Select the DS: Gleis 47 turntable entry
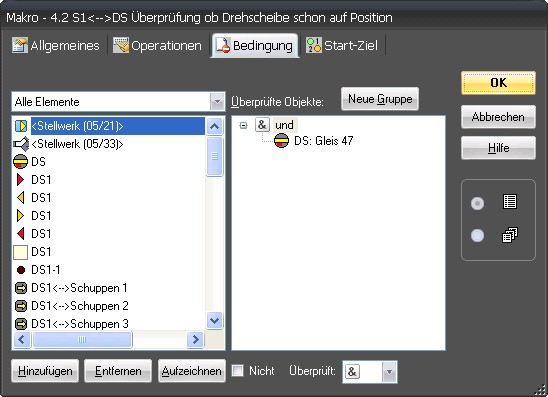Viewport: 548px width, 397px height. tap(314, 141)
